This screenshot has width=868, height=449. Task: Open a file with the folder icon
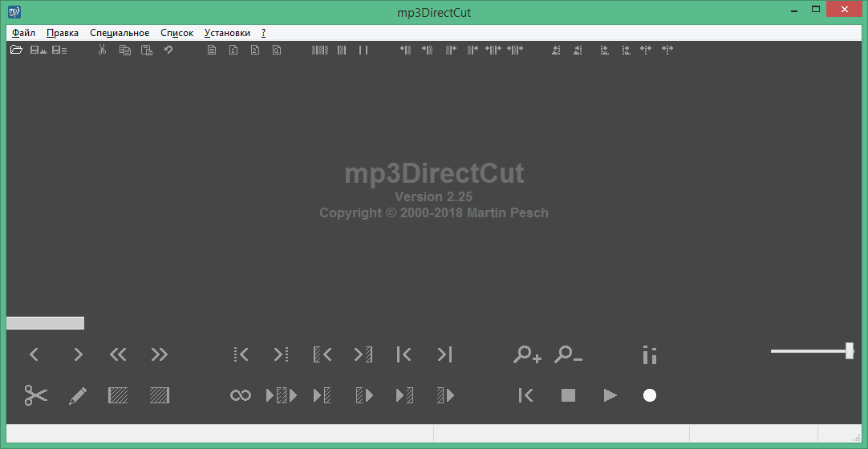[16, 50]
